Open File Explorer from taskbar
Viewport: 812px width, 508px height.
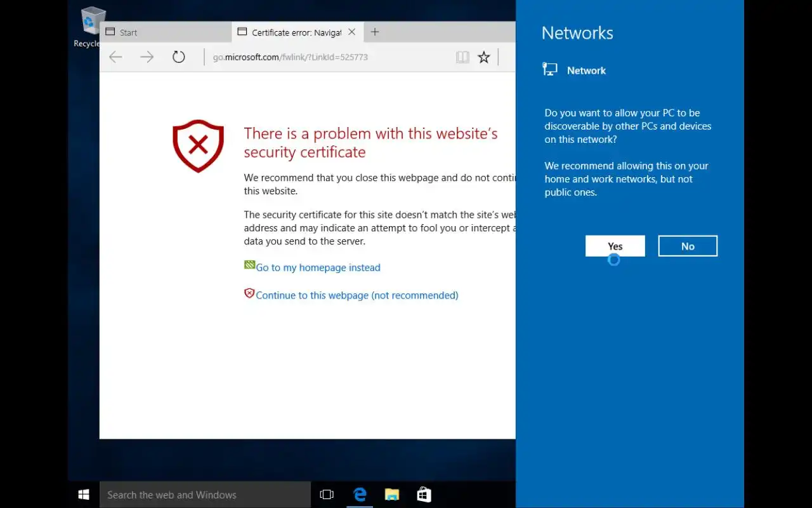tap(392, 495)
